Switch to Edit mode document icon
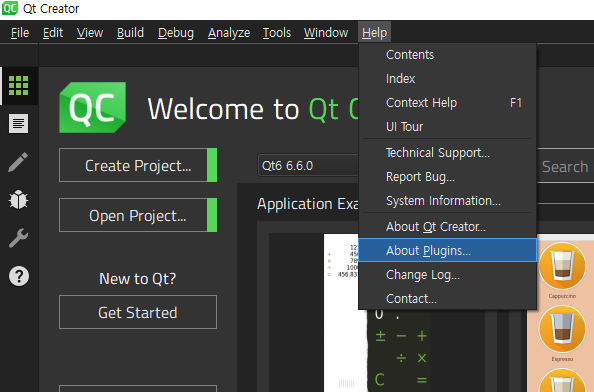The height and width of the screenshot is (392, 594). [19, 123]
